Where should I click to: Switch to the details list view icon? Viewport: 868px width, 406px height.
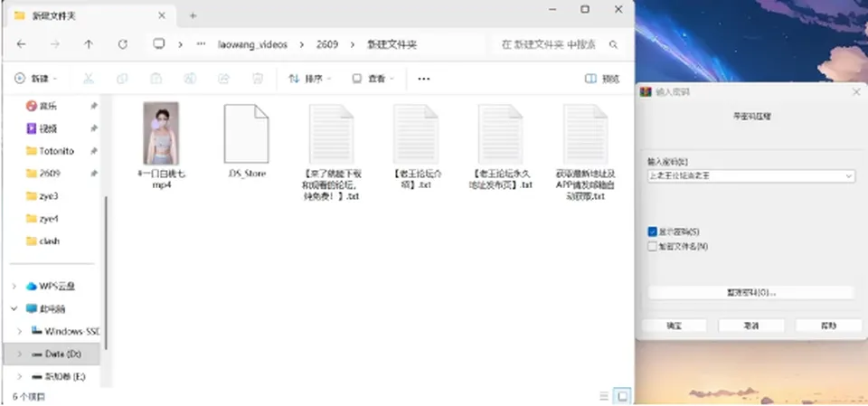point(604,396)
